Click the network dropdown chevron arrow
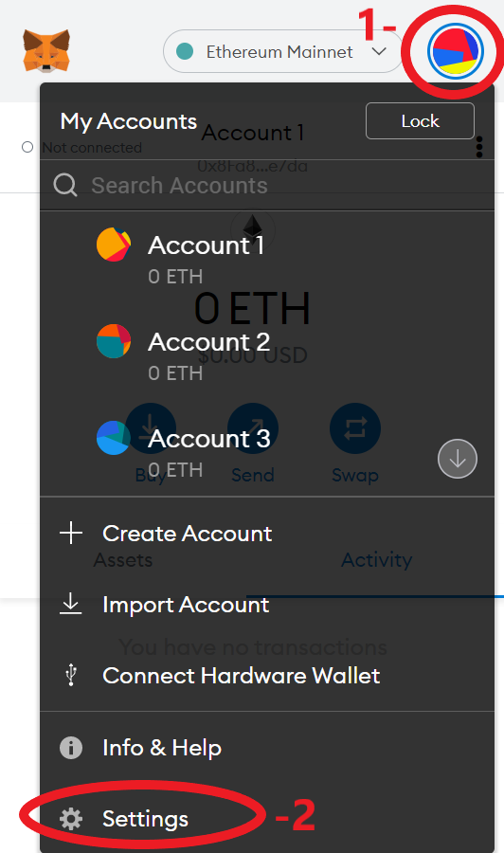The height and width of the screenshot is (853, 504). [379, 52]
